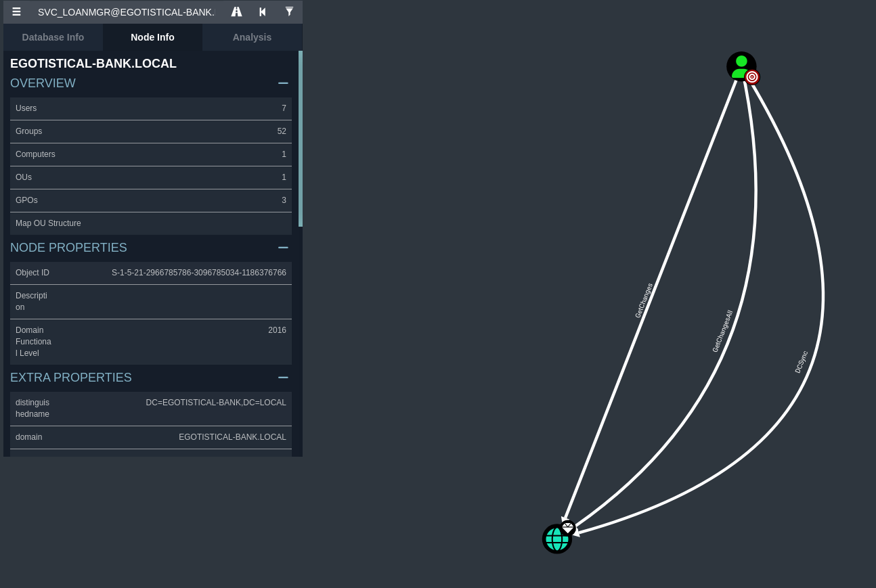Switch to the Analysis tab

tap(252, 37)
